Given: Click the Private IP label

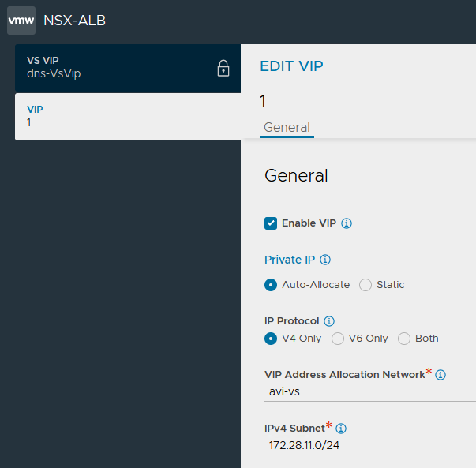Looking at the screenshot, I should [x=290, y=260].
